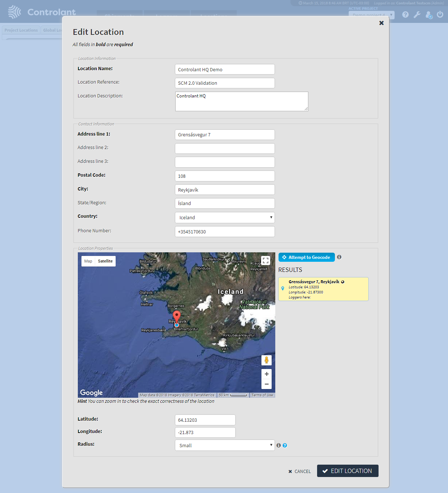Click the blue help icon next to Radius

pos(285,445)
